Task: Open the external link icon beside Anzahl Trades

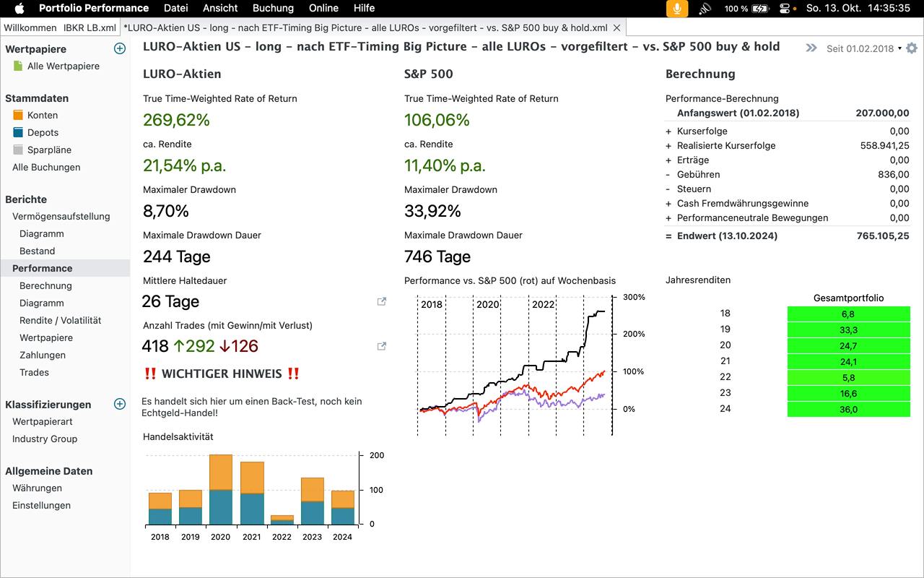Action: point(382,347)
